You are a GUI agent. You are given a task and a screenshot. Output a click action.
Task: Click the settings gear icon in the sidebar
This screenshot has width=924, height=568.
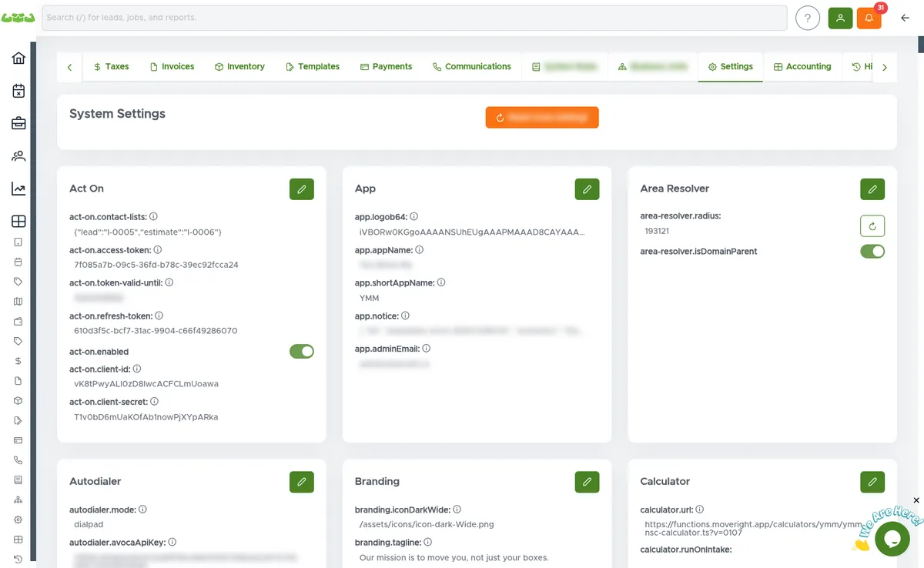(x=17, y=520)
